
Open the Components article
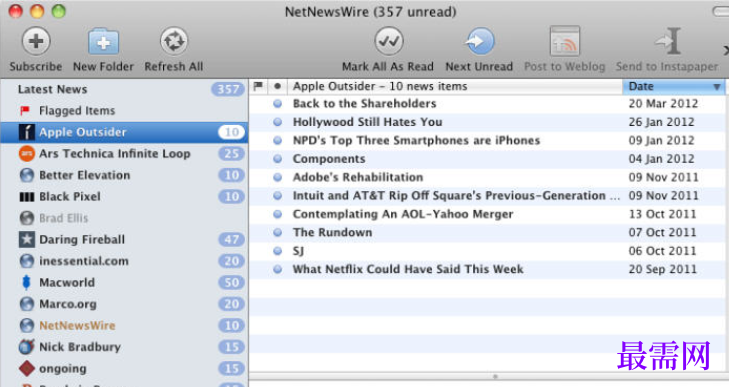click(329, 159)
